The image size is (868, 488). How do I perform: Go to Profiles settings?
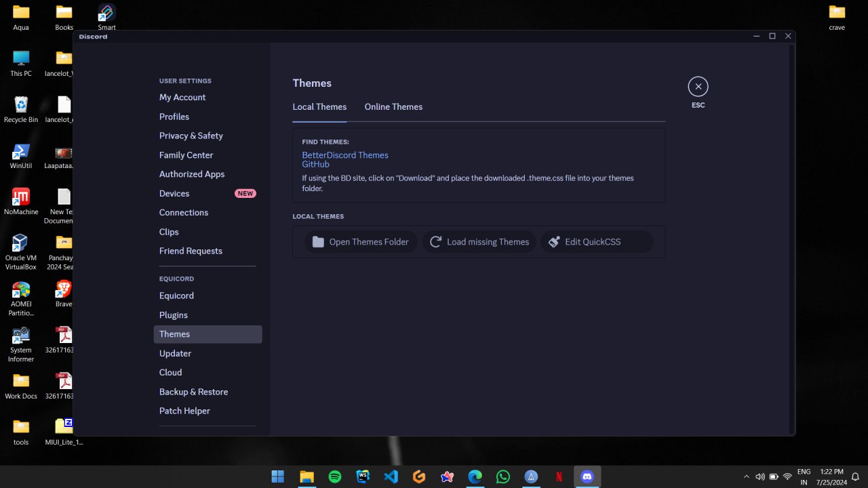coord(208,117)
